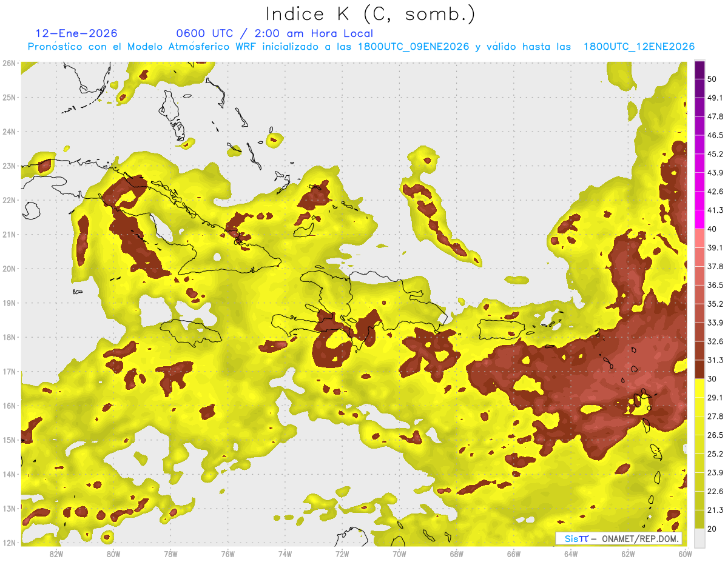Click the "39.1" colorbar value
Image resolution: width=728 pixels, height=562 pixels.
coord(715,248)
